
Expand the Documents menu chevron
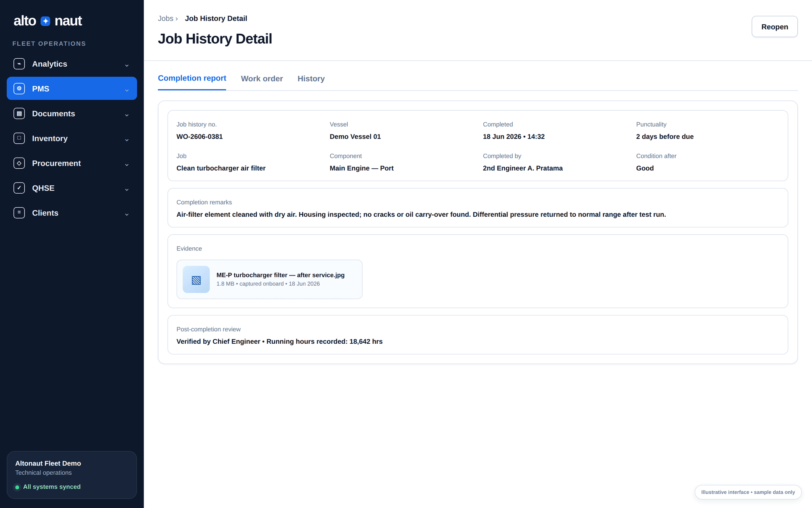[x=127, y=115]
